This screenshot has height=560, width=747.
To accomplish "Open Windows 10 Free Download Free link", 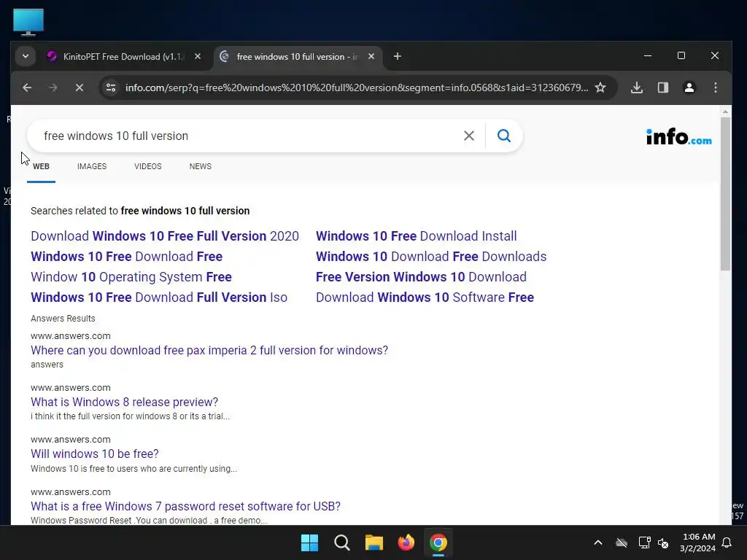I will coord(127,257).
